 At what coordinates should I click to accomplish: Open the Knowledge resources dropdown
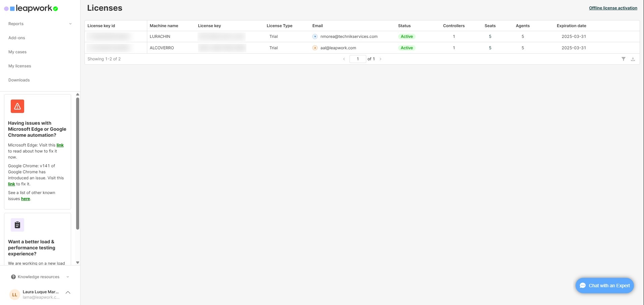click(x=68, y=277)
